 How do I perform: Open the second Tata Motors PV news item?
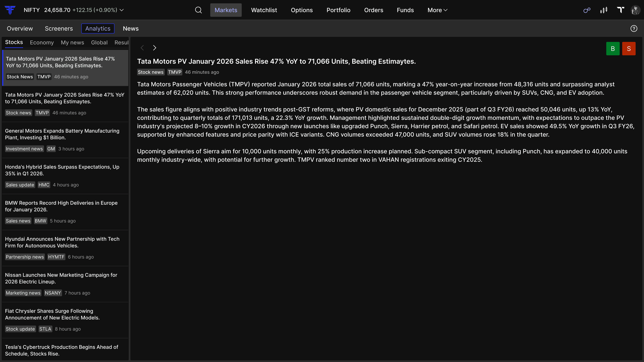point(65,104)
